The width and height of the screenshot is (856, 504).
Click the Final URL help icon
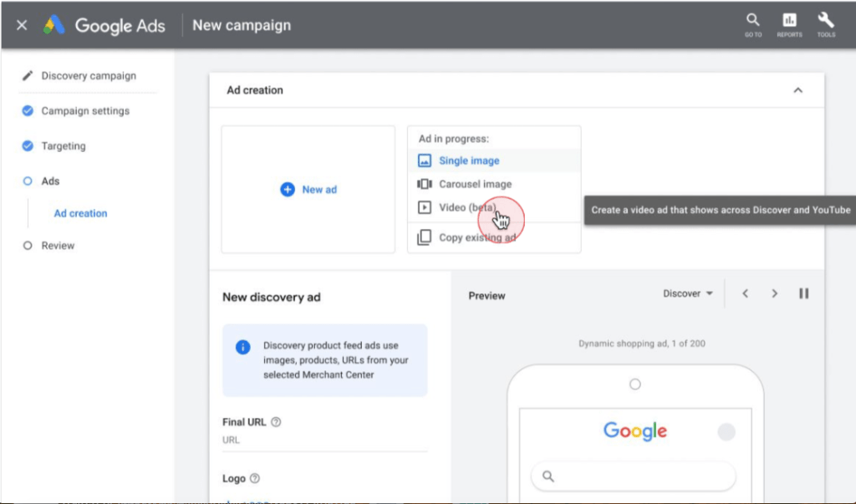click(x=276, y=422)
